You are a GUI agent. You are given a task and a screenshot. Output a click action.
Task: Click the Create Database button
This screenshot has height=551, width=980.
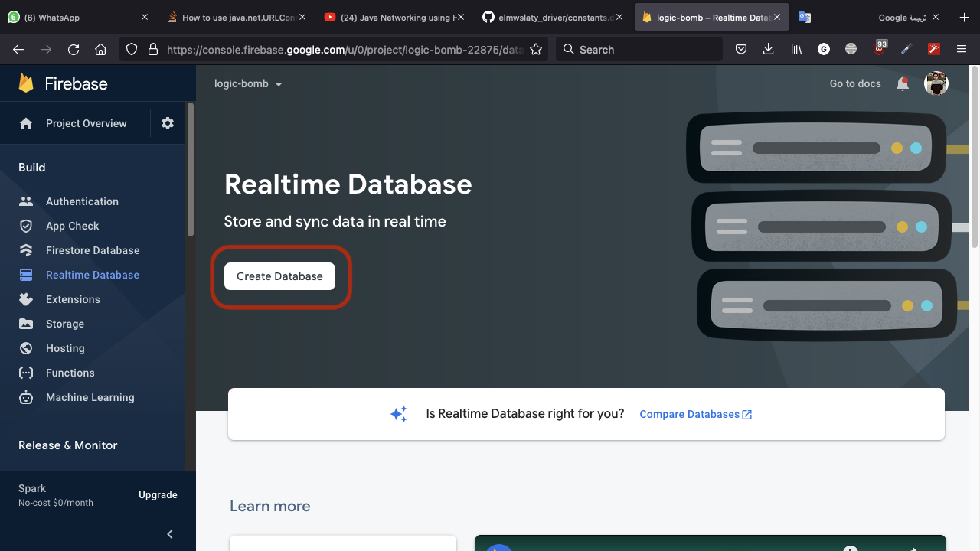tap(279, 276)
